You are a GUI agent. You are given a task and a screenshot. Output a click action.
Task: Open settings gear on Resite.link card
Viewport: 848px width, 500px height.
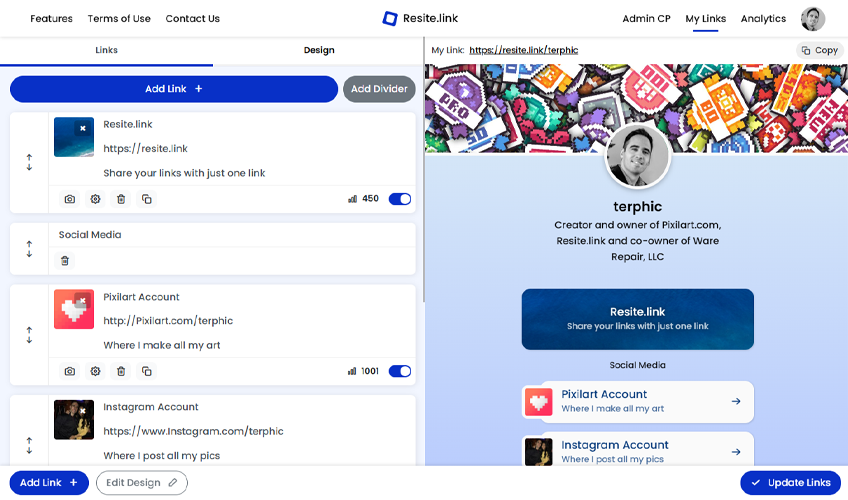click(95, 199)
